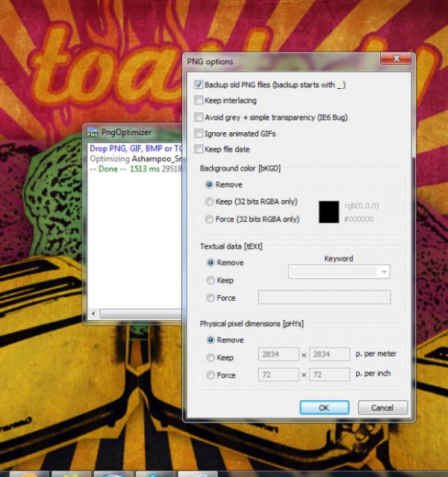Select Force (32 bits RGBA only) radio
Image resolution: width=448 pixels, height=477 pixels.
tap(209, 219)
